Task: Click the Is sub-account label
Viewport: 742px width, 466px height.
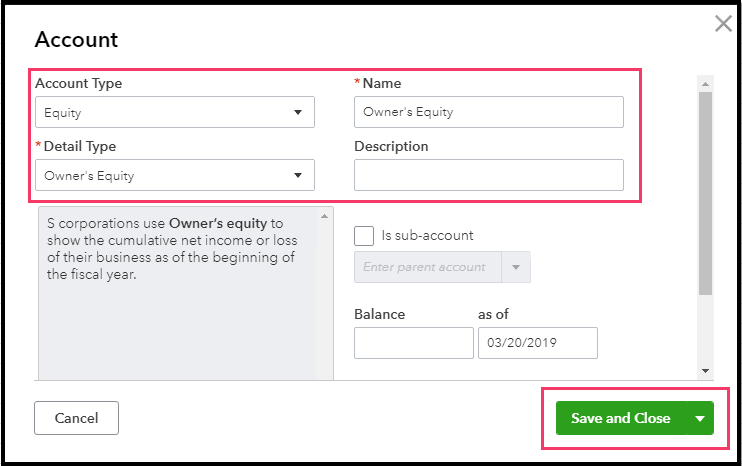Action: [x=428, y=236]
